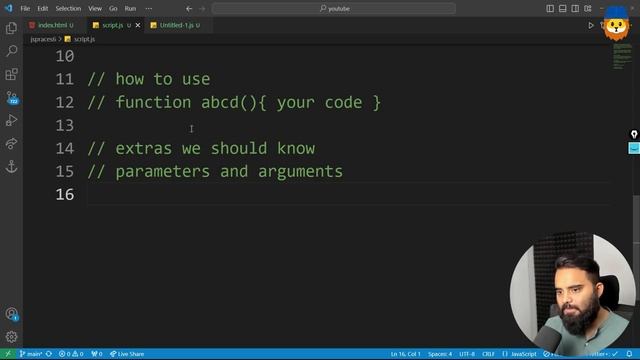
Task: Click line number 11 in gutter
Action: point(65,79)
